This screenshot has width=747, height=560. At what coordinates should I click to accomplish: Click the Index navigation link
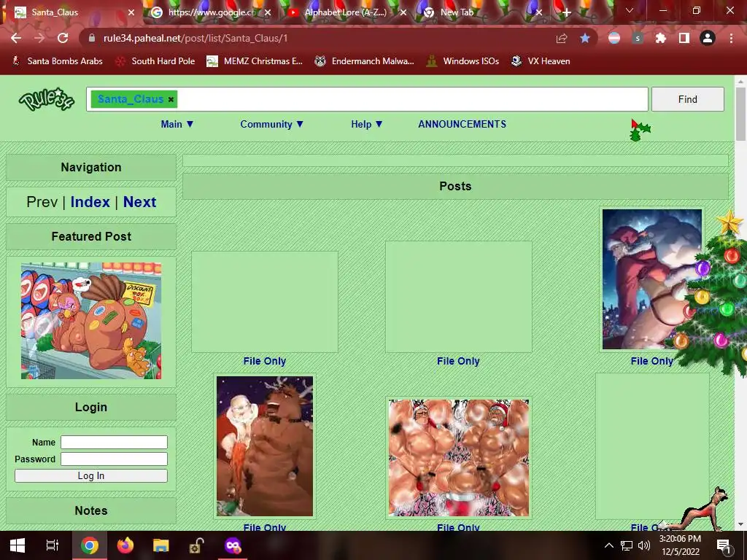[x=90, y=202]
